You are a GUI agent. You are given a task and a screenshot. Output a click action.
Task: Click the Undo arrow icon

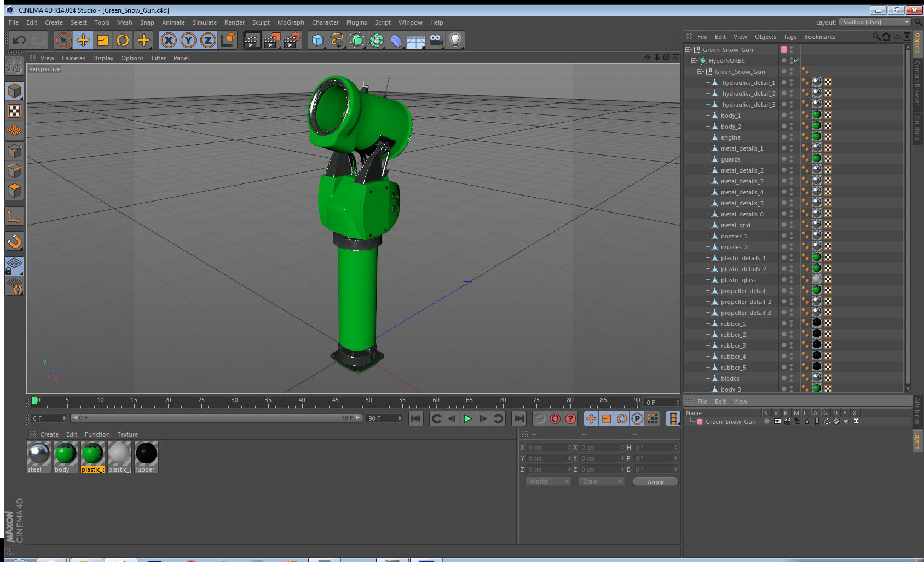[19, 40]
